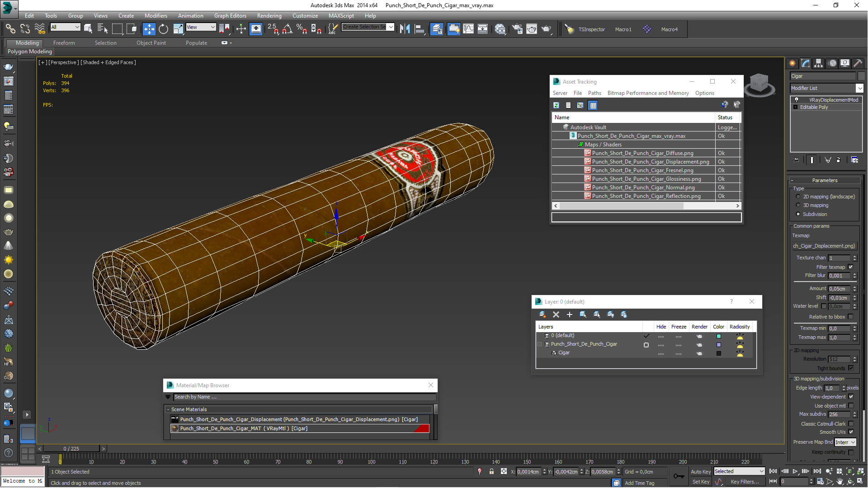Open the selection filter All dropdown
This screenshot has height=488, width=868.
[65, 27]
